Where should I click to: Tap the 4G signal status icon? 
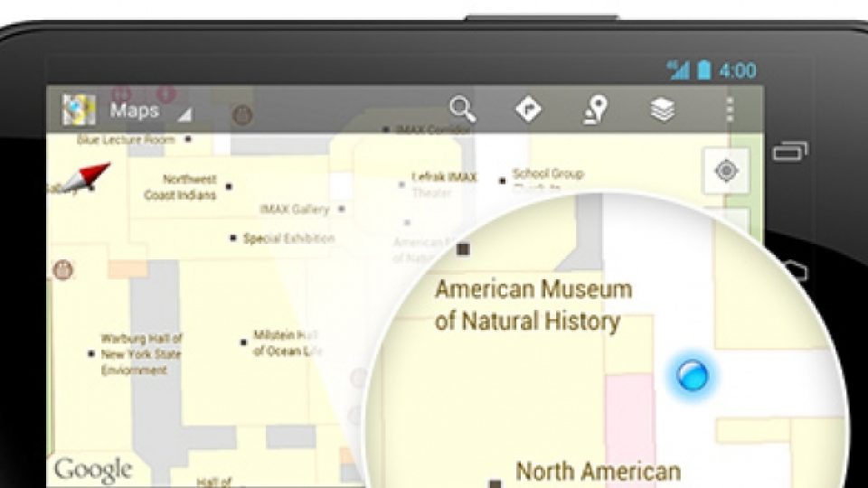click(x=678, y=70)
